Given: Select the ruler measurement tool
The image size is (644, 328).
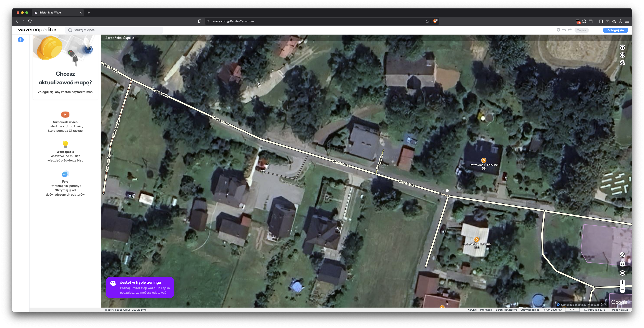Looking at the screenshot, I should point(622,255).
